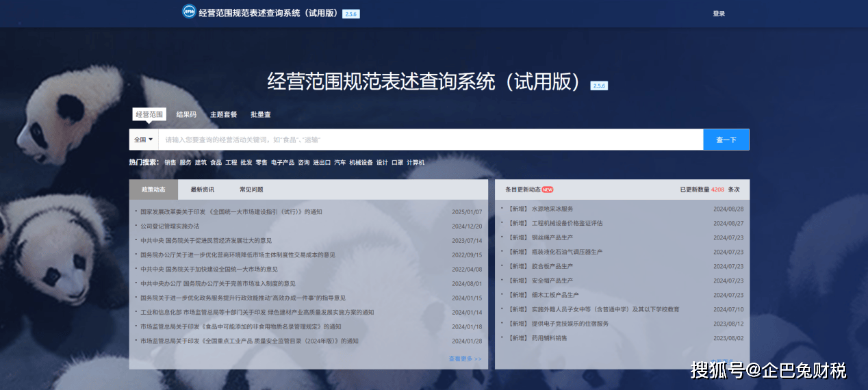Click 查看更多 link under policy list
868x390 pixels.
point(465,359)
